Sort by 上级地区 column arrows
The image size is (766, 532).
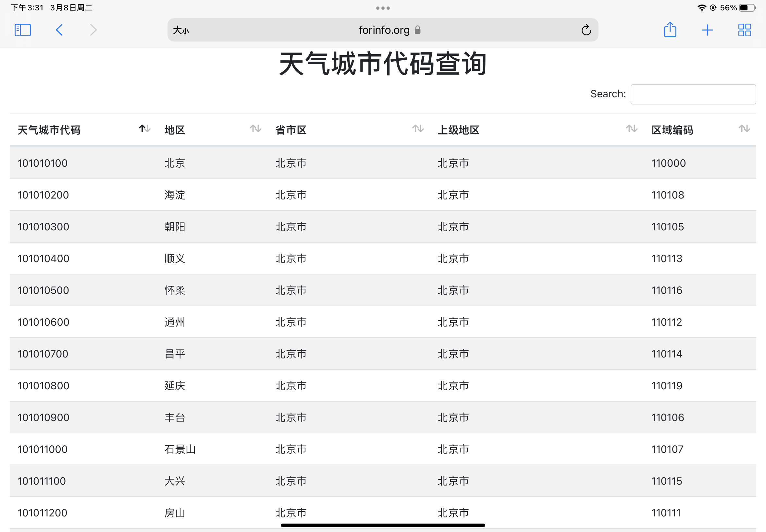(x=632, y=129)
